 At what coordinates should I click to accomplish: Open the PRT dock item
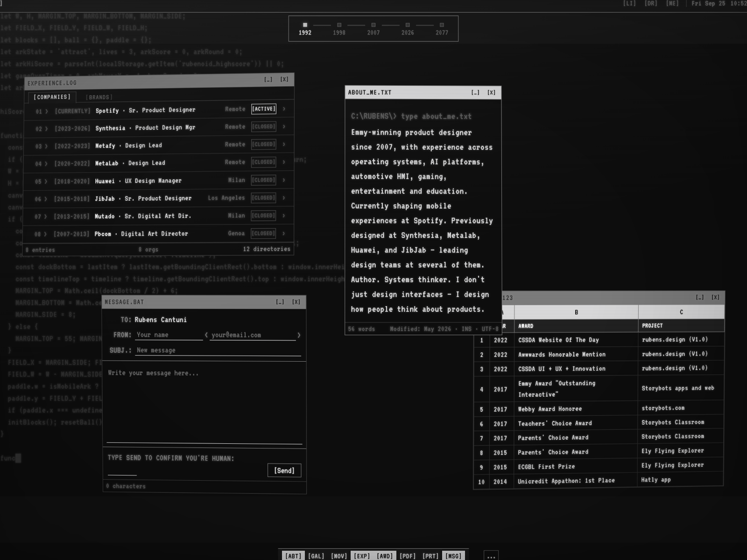tap(430, 556)
